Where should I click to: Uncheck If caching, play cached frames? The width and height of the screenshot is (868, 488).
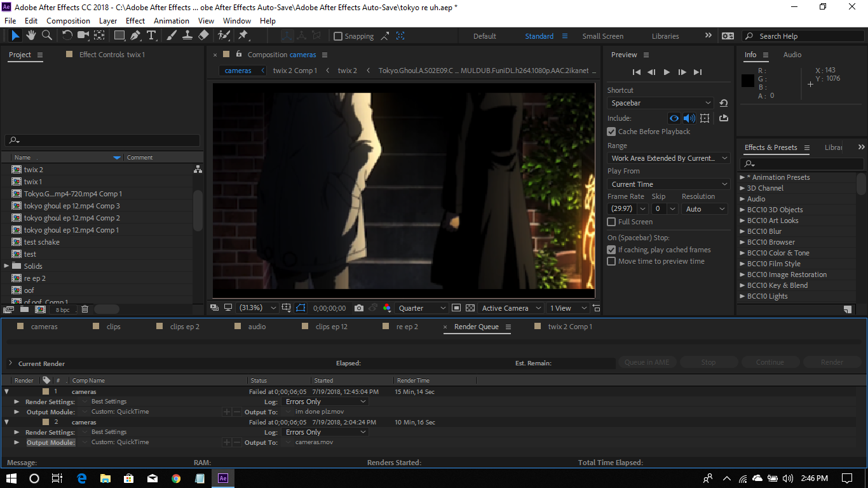611,250
